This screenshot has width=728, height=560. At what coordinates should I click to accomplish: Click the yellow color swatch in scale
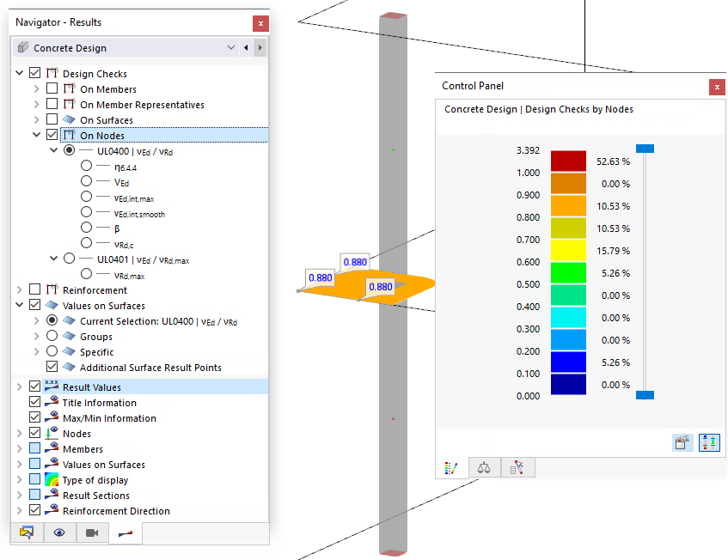pos(568,250)
